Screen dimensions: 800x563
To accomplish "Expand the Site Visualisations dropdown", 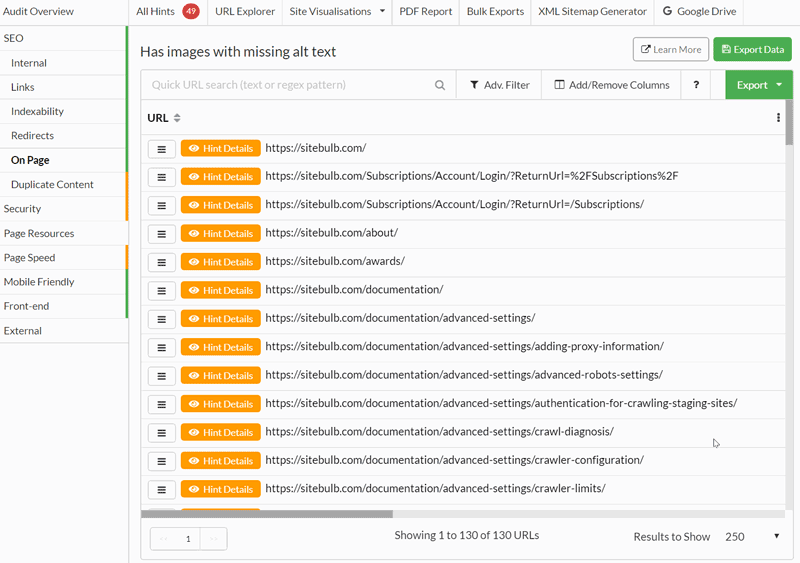I will pyautogui.click(x=337, y=11).
